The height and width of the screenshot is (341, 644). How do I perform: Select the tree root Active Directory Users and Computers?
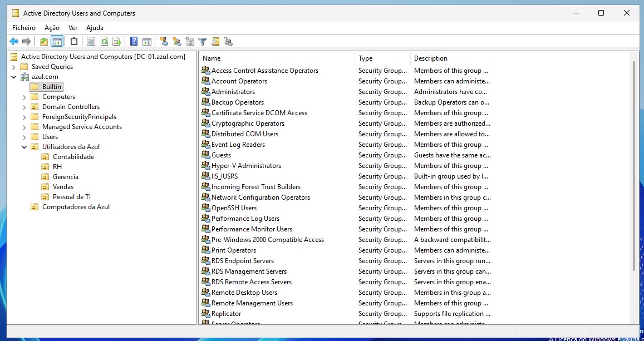(103, 57)
